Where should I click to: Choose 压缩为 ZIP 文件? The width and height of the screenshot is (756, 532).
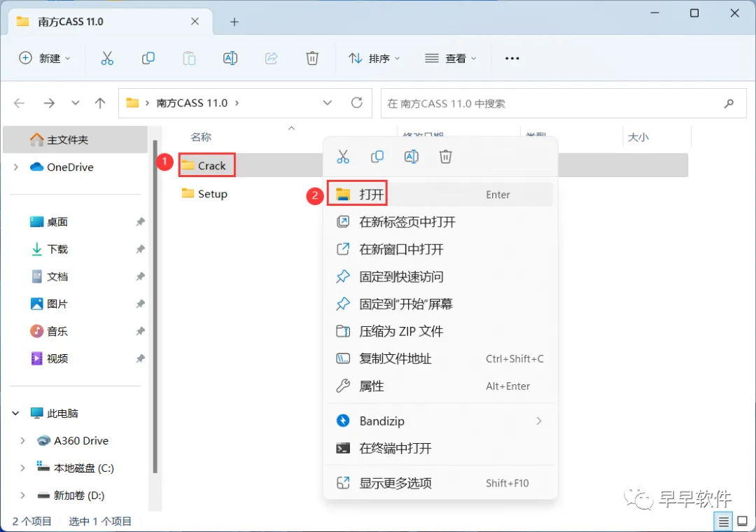coord(440,331)
